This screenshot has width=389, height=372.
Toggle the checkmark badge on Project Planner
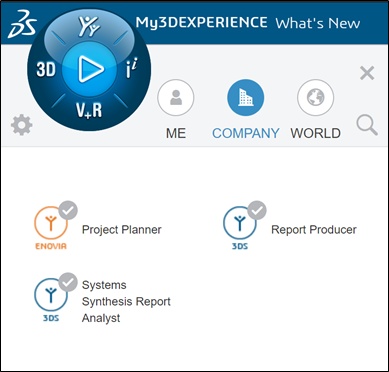point(68,210)
